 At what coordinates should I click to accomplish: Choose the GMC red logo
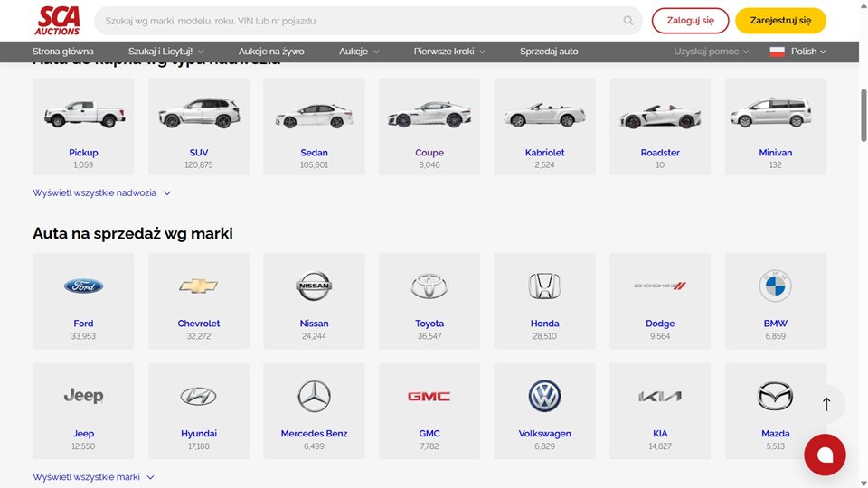(x=429, y=396)
